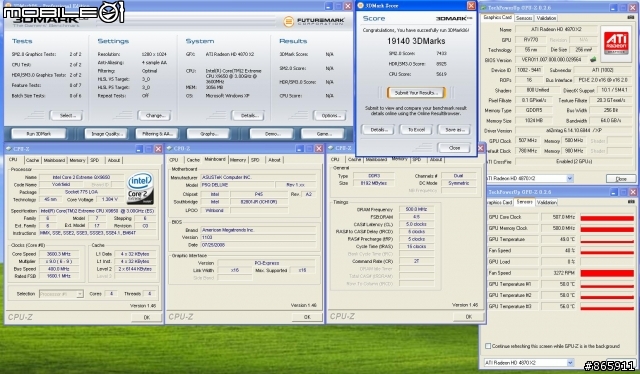Screen dimensions: 640x374
Task: Click the red Fan Speed RPM sensor graph bar
Action: 607,273
